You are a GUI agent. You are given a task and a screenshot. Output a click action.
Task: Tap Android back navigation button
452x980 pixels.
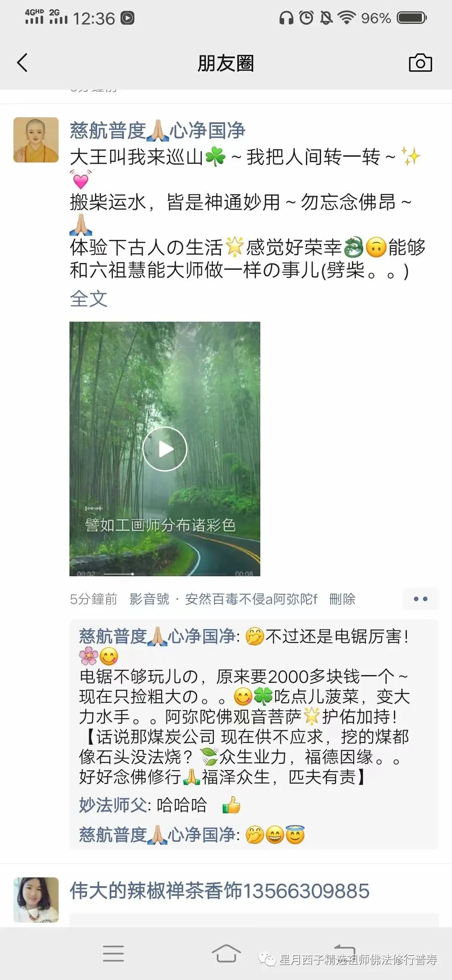344,951
